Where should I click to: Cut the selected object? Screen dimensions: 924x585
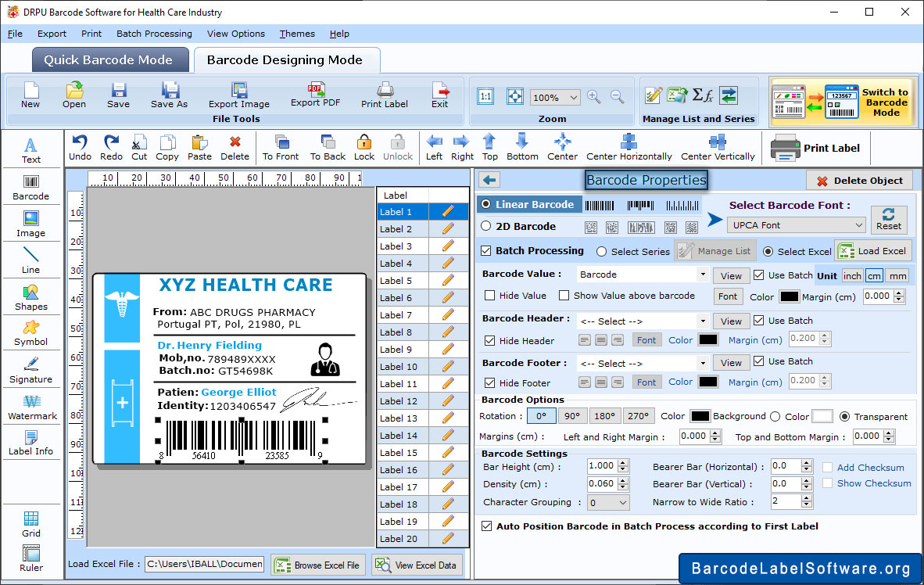[x=139, y=148]
